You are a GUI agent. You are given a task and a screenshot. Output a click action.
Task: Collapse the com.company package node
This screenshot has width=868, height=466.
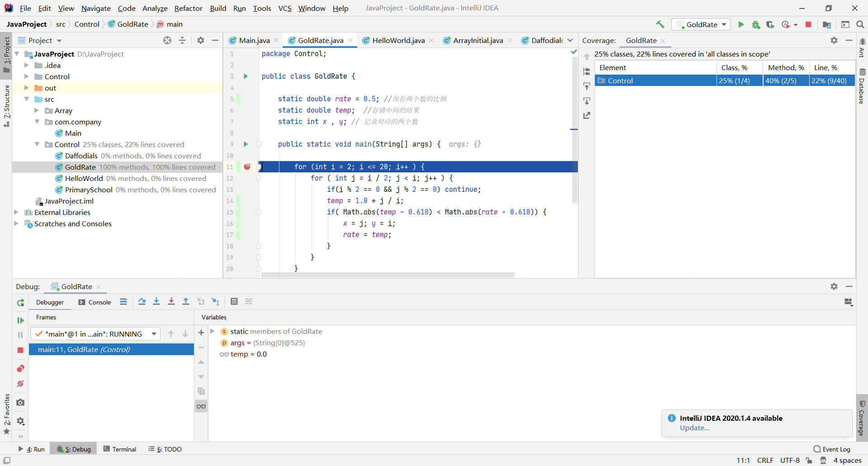37,122
